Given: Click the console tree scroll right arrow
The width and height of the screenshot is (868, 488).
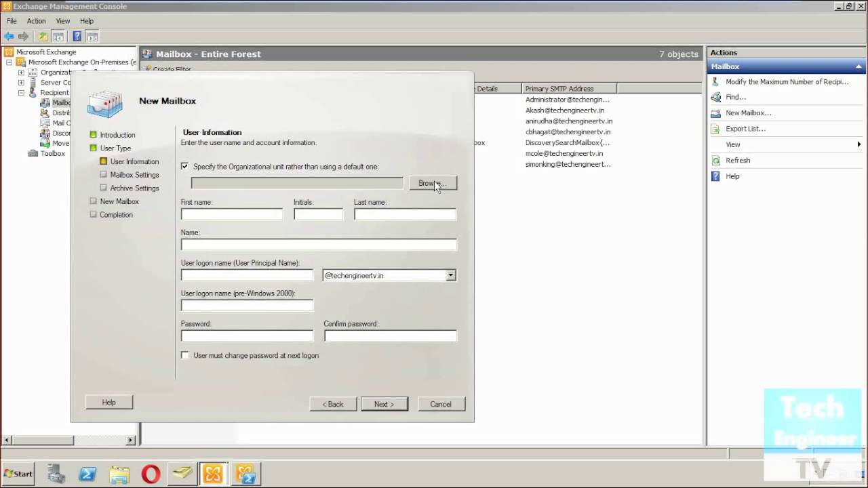Looking at the screenshot, I should (x=131, y=441).
